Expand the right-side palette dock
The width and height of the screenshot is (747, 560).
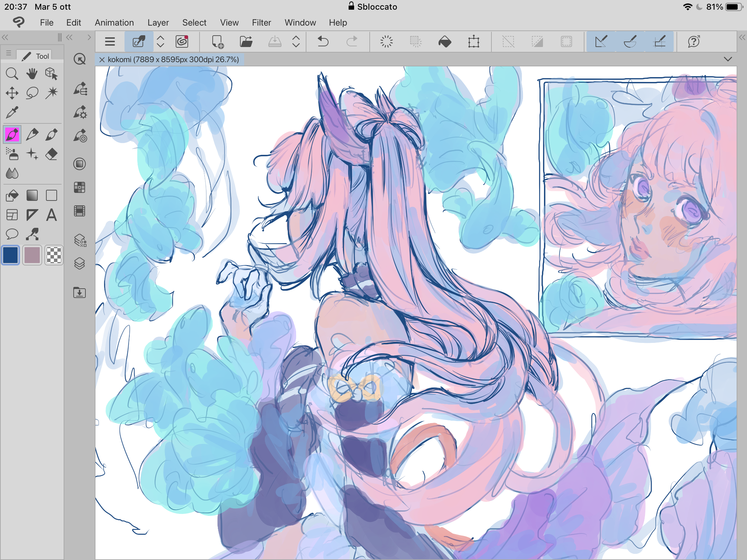click(742, 37)
